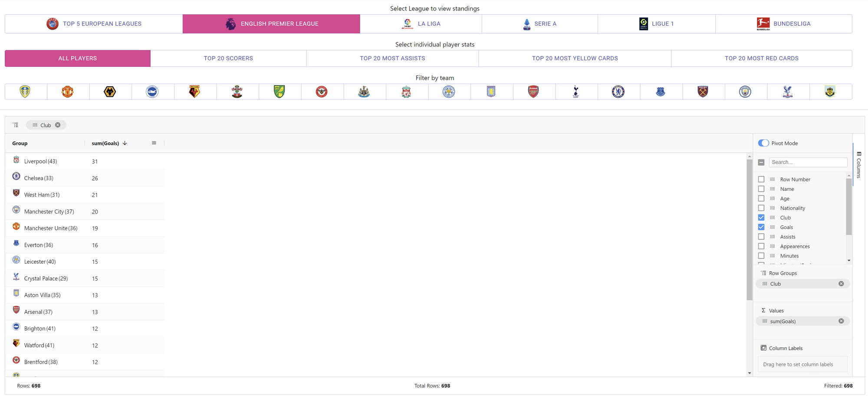868x401 pixels.
Task: Tick the Nationality column checkbox
Action: click(761, 208)
